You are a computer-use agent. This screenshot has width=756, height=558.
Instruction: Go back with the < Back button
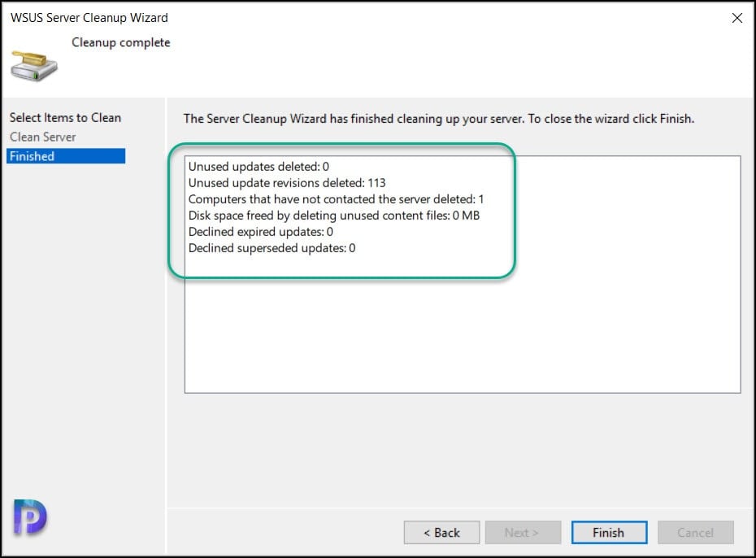click(x=441, y=533)
